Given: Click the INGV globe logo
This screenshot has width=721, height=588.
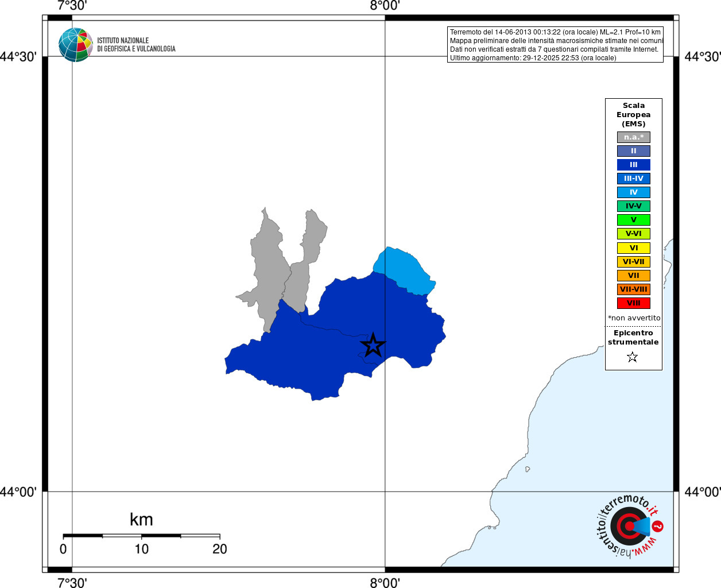Looking at the screenshot, I should 75,45.
